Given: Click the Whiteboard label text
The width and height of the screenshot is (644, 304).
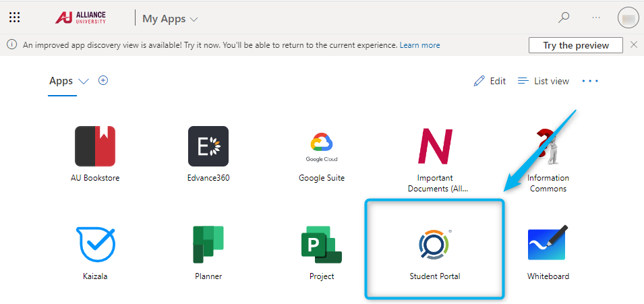Looking at the screenshot, I should click(x=548, y=276).
